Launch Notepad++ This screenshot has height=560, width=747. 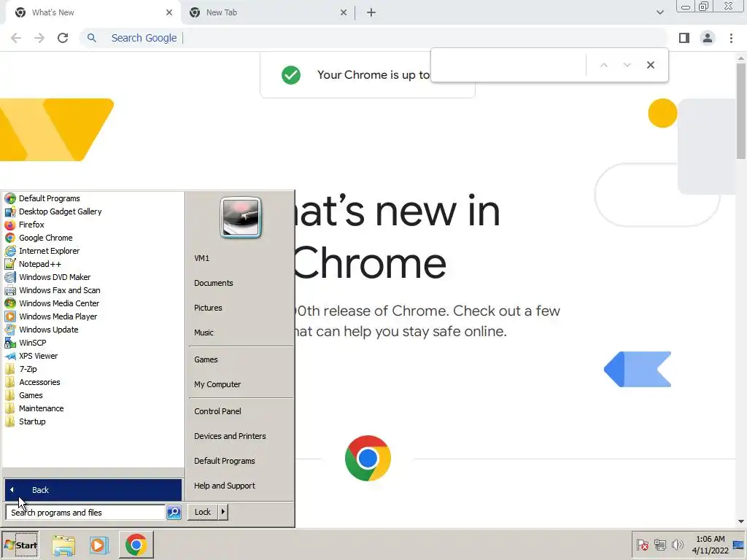click(x=40, y=264)
